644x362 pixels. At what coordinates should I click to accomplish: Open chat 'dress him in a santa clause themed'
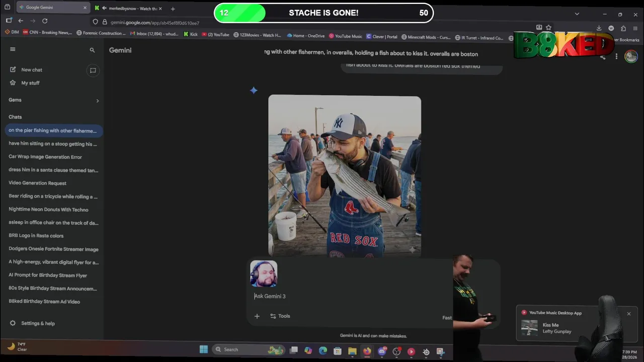click(53, 170)
